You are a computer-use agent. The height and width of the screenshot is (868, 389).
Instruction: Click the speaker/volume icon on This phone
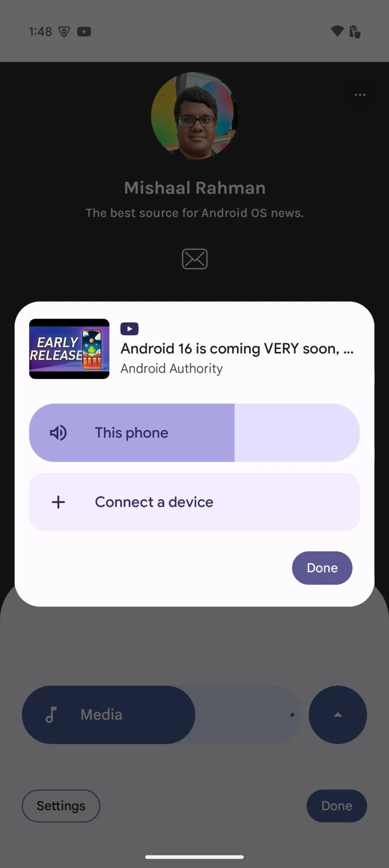click(x=58, y=432)
